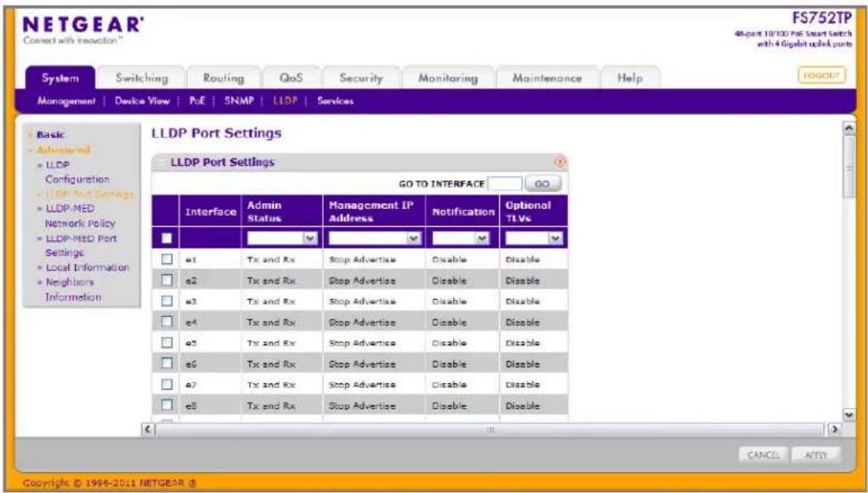Open the SNMP submenu item

click(x=239, y=100)
